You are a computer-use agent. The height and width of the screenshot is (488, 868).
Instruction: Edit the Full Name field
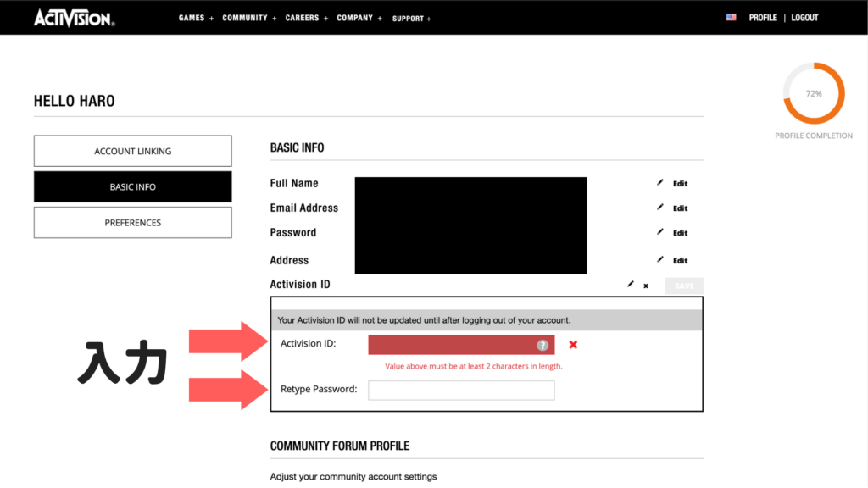(681, 184)
